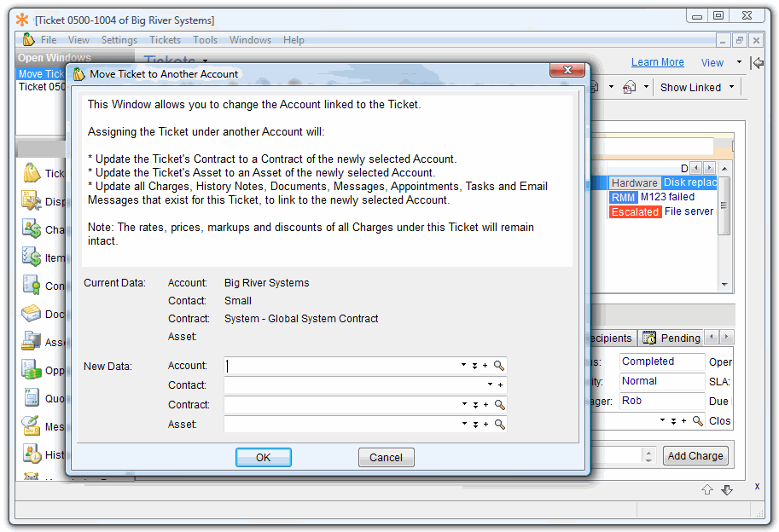The height and width of the screenshot is (532, 779).
Task: Click the email envelope toolbar icon
Action: 629,87
